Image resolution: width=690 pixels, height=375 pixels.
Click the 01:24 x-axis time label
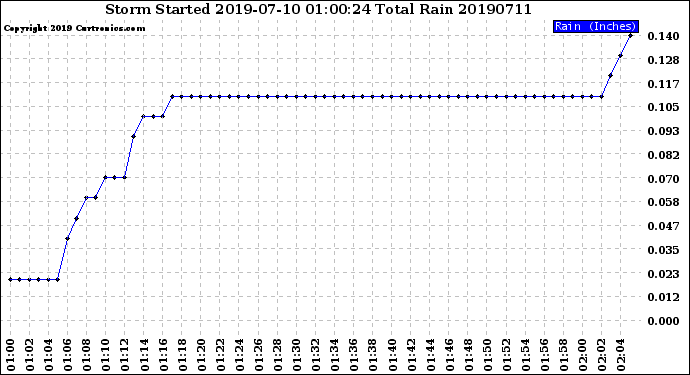pyautogui.click(x=239, y=355)
